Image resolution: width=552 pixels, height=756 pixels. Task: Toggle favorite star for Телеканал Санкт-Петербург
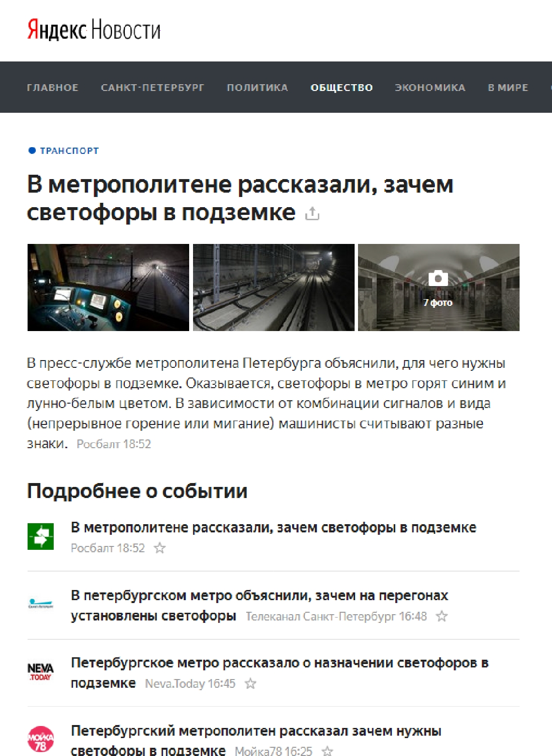442,616
